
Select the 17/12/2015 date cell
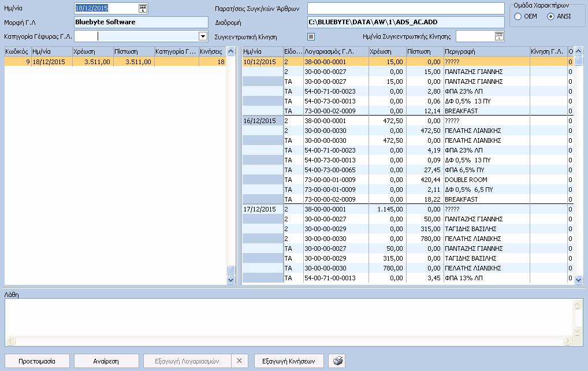tap(262, 209)
